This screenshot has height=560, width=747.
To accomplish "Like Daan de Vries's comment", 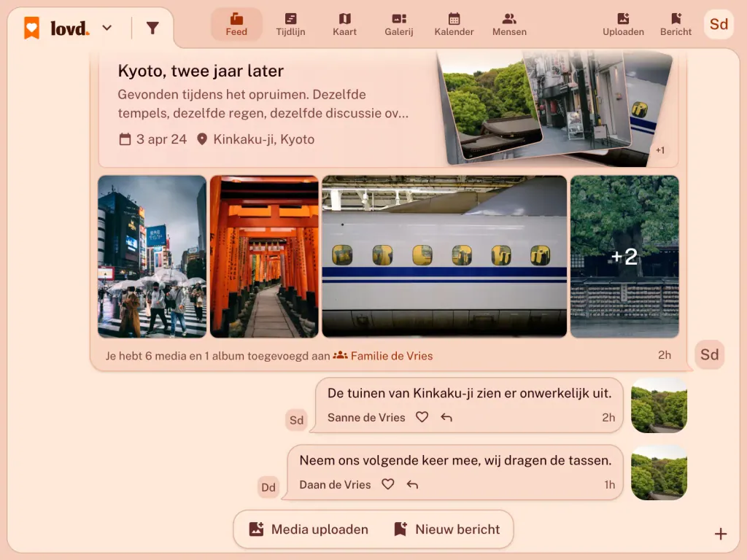I will [x=388, y=484].
